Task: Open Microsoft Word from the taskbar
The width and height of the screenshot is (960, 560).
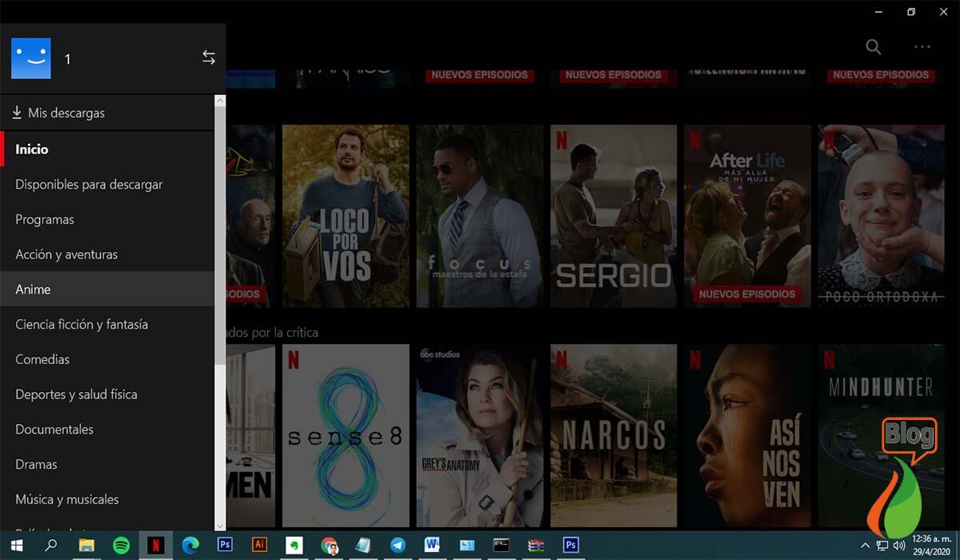Action: pos(433,546)
